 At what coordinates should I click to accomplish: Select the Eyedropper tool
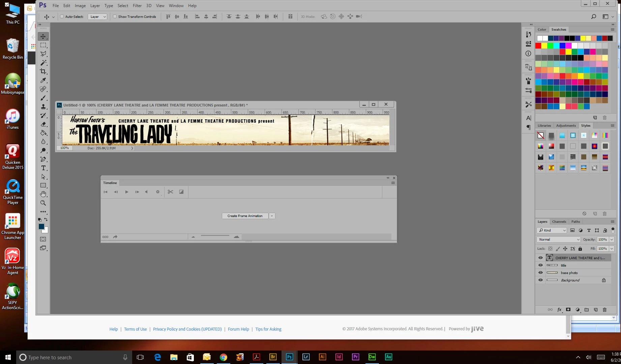(43, 80)
